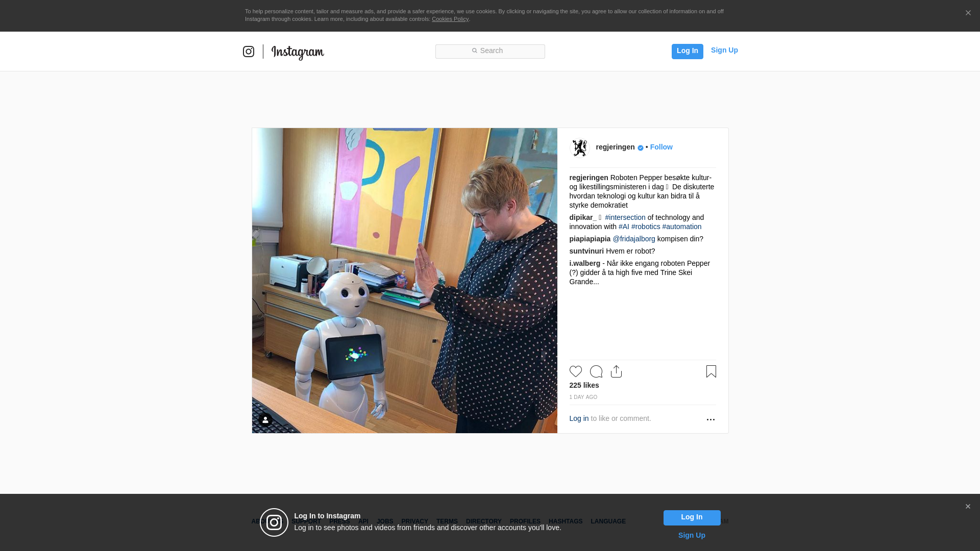This screenshot has width=980, height=551.
Task: Click the Search input field
Action: pyautogui.click(x=490, y=52)
